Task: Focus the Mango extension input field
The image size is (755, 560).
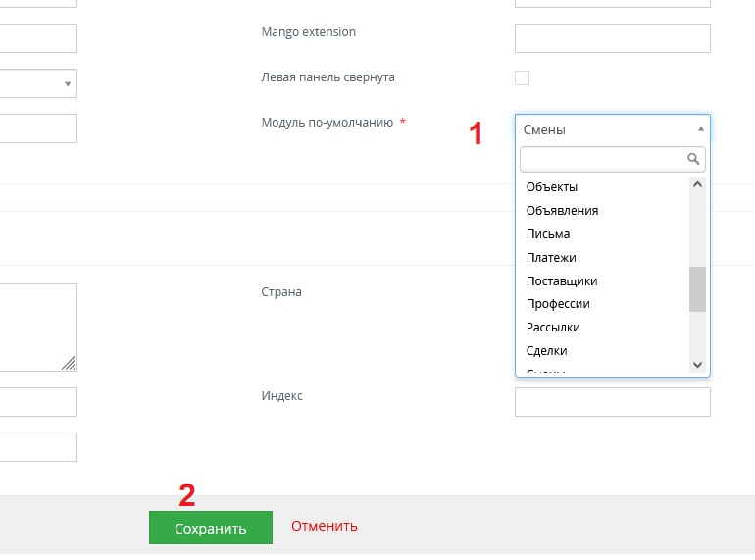Action: pyautogui.click(x=612, y=38)
